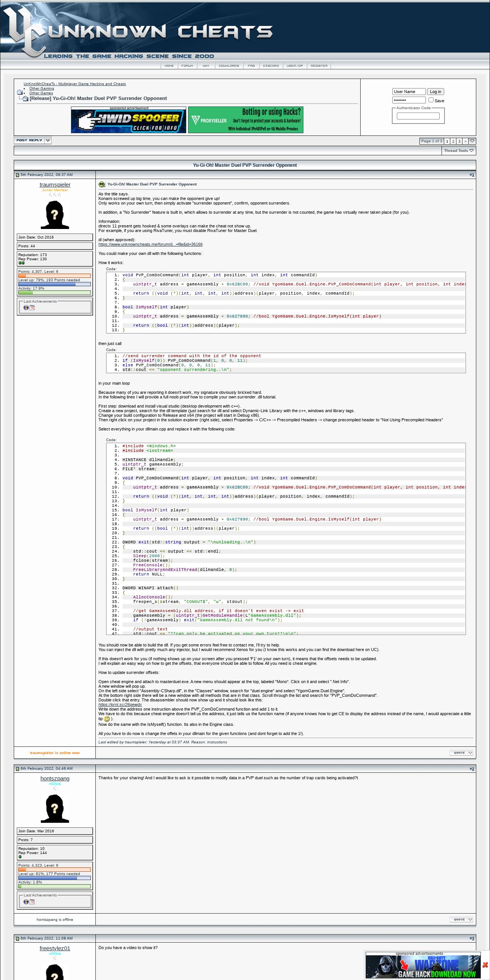Open freestylez01's profile name link
The width and height of the screenshot is (490, 980).
[55, 948]
